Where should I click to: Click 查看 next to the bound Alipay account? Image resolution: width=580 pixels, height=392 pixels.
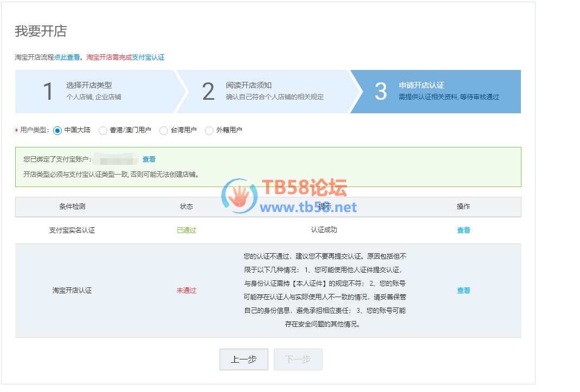(x=149, y=159)
